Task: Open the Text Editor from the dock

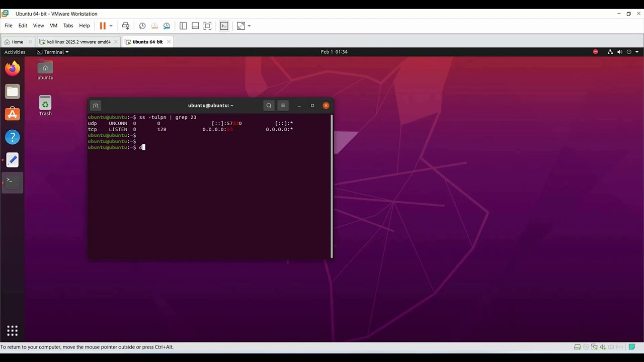Action: (x=13, y=160)
